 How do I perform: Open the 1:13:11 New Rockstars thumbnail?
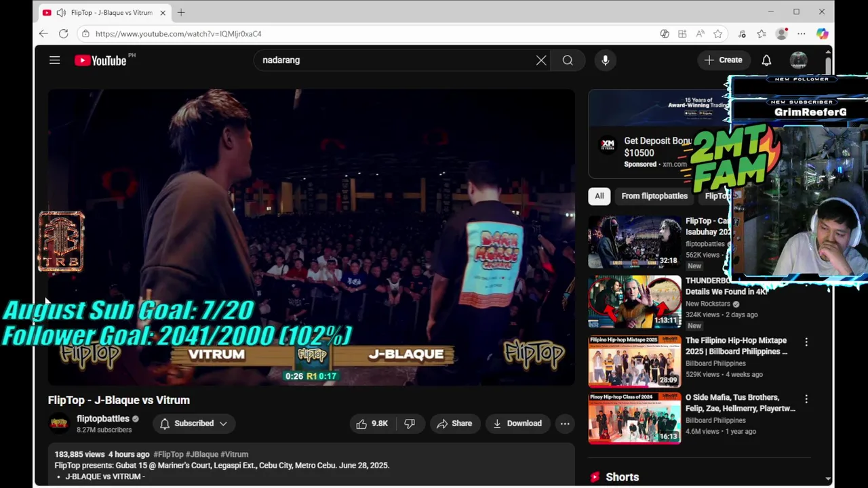635,302
